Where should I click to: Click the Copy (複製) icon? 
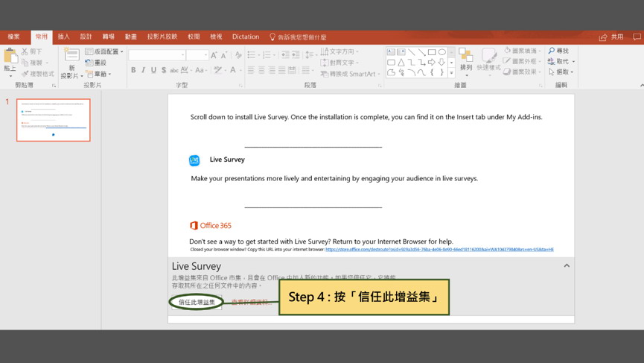click(x=25, y=63)
